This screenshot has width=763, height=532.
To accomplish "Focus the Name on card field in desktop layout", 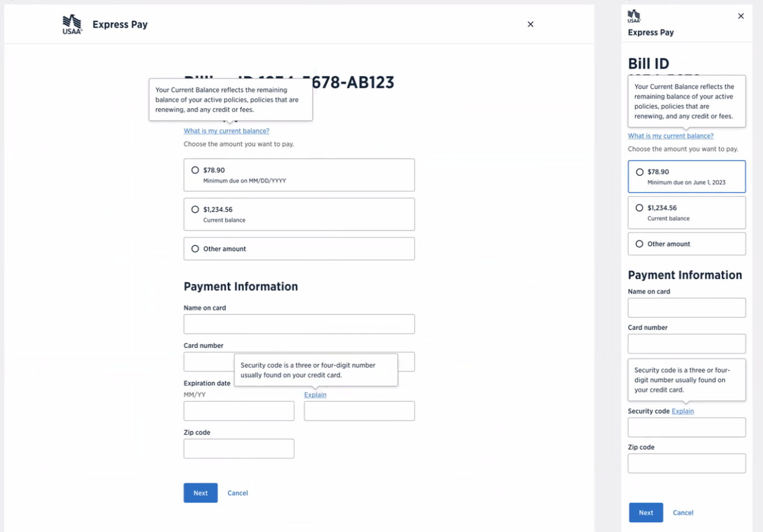I will tap(299, 324).
